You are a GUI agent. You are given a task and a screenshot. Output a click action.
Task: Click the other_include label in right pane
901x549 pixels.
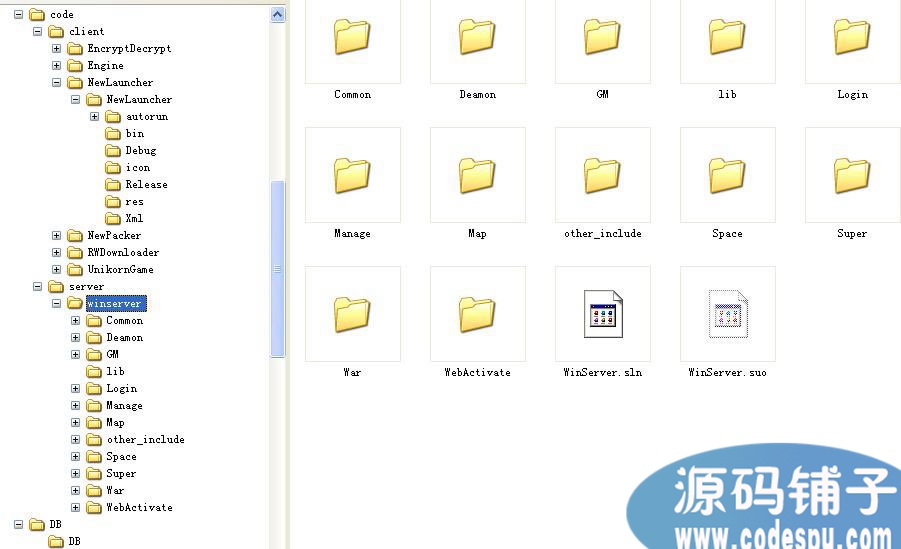coord(603,233)
